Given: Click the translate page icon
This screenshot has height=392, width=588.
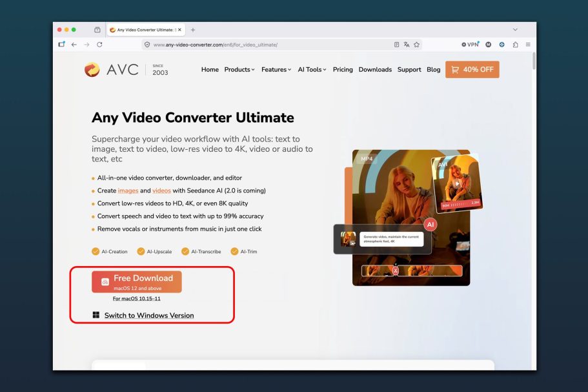Looking at the screenshot, I should (407, 45).
